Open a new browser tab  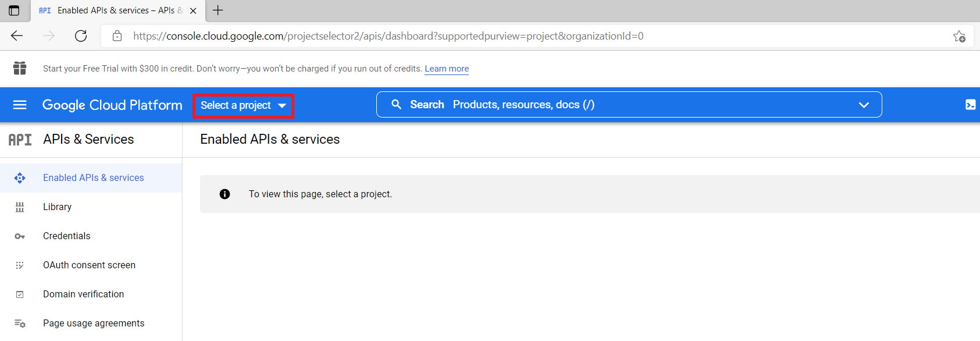(x=218, y=10)
